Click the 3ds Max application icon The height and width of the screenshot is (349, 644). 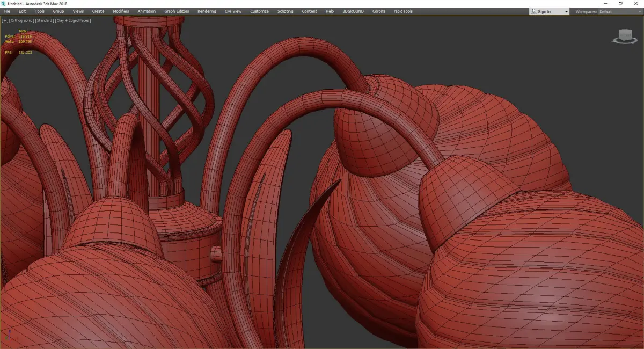tap(4, 4)
